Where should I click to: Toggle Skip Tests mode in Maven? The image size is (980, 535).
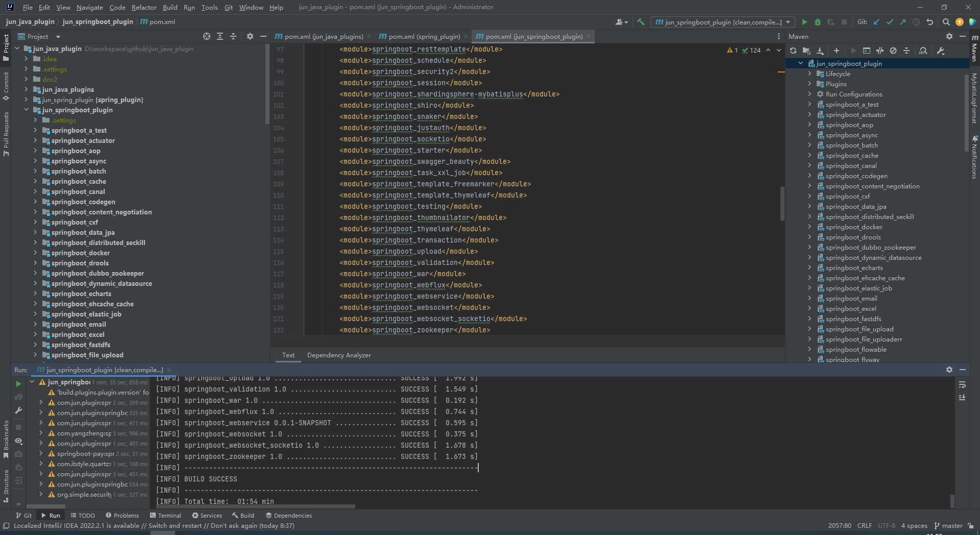(x=893, y=51)
